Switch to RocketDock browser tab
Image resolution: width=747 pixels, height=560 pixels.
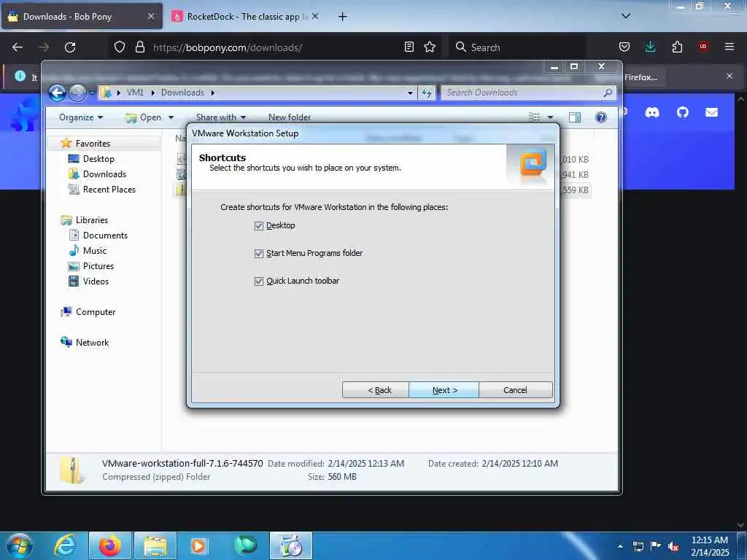(244, 17)
